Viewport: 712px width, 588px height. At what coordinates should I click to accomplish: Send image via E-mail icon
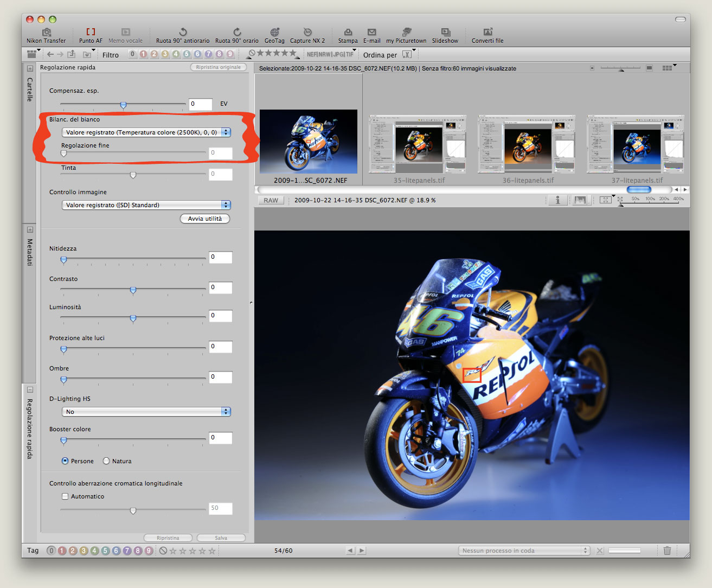[x=371, y=32]
